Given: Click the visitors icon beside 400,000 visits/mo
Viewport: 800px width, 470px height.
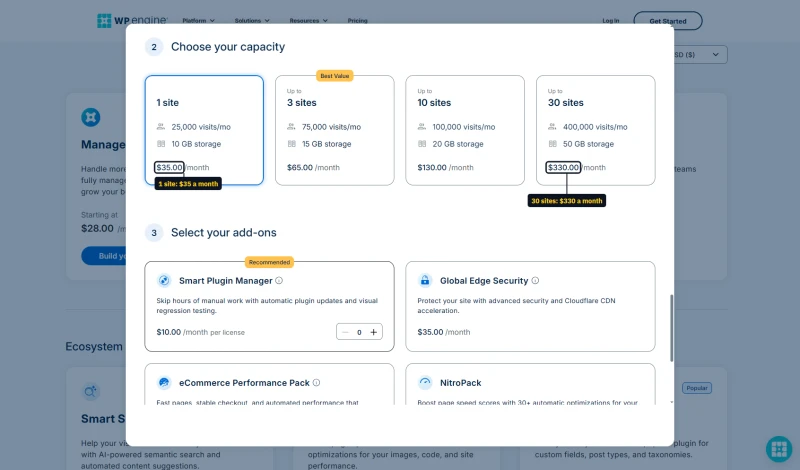Looking at the screenshot, I should [553, 127].
